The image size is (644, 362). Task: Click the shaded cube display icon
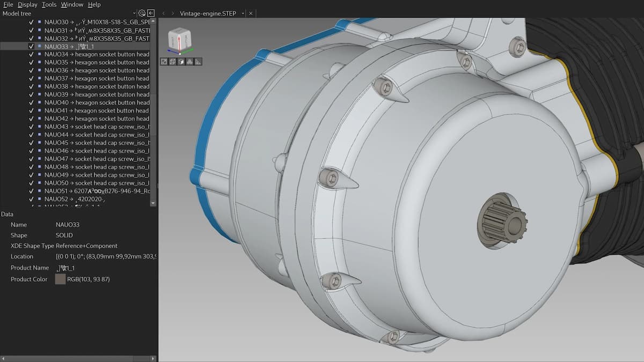[181, 62]
